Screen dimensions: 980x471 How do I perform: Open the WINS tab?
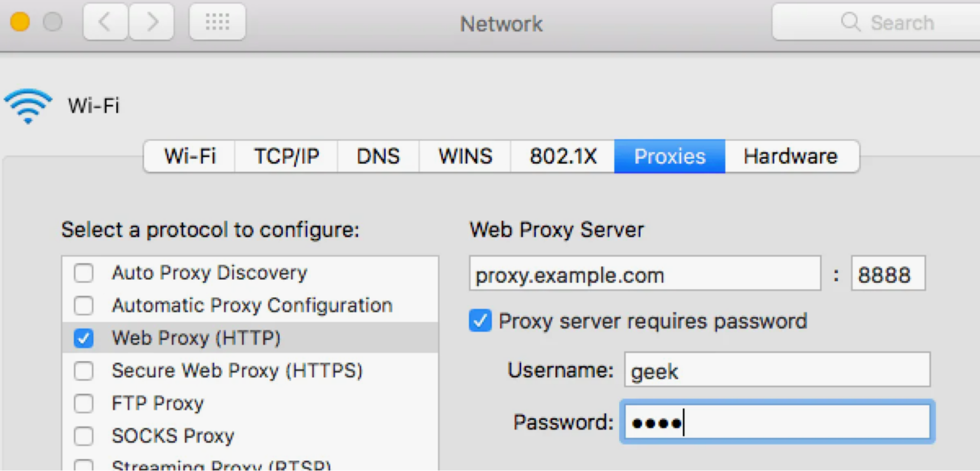465,156
